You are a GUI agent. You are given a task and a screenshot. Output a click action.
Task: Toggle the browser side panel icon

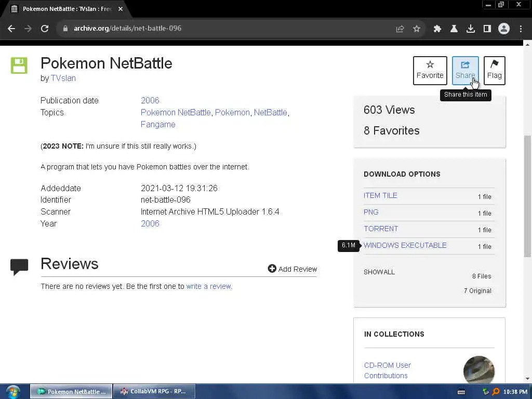coord(487,29)
